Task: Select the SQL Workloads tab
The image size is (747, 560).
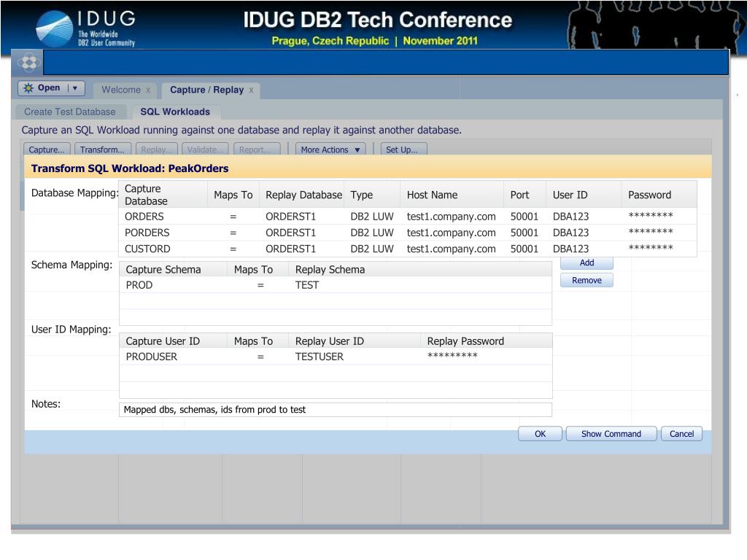Action: point(175,112)
